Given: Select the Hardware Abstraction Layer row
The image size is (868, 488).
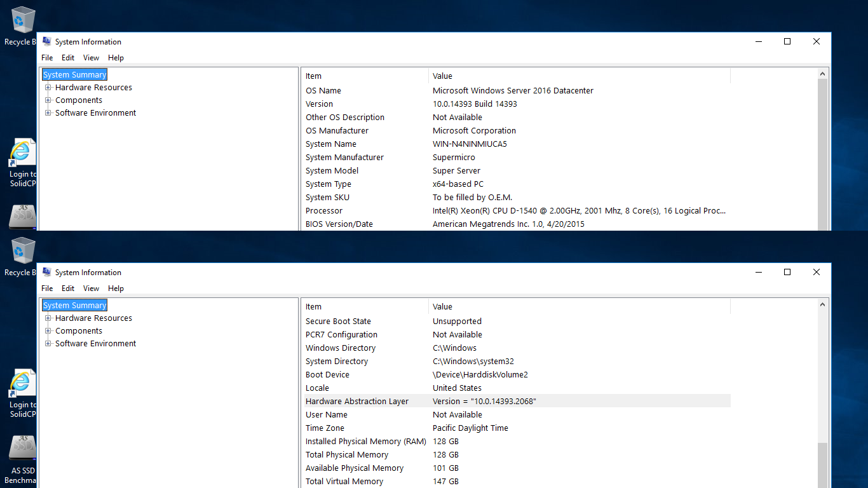Looking at the screenshot, I should click(356, 402).
